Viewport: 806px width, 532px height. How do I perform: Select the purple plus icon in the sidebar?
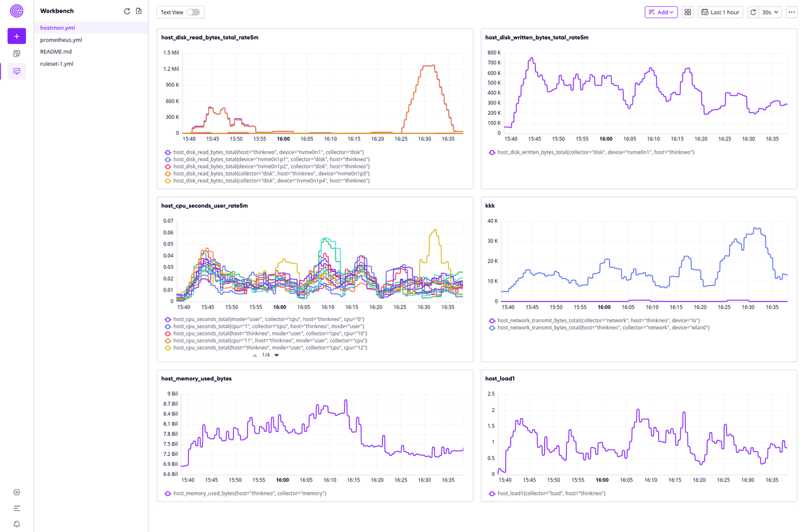click(x=16, y=36)
